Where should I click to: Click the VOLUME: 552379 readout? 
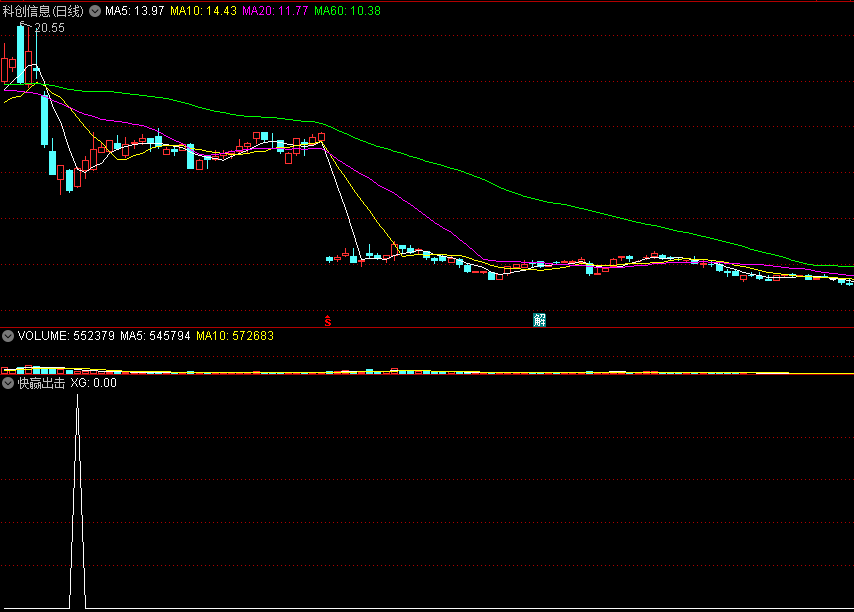[66, 336]
